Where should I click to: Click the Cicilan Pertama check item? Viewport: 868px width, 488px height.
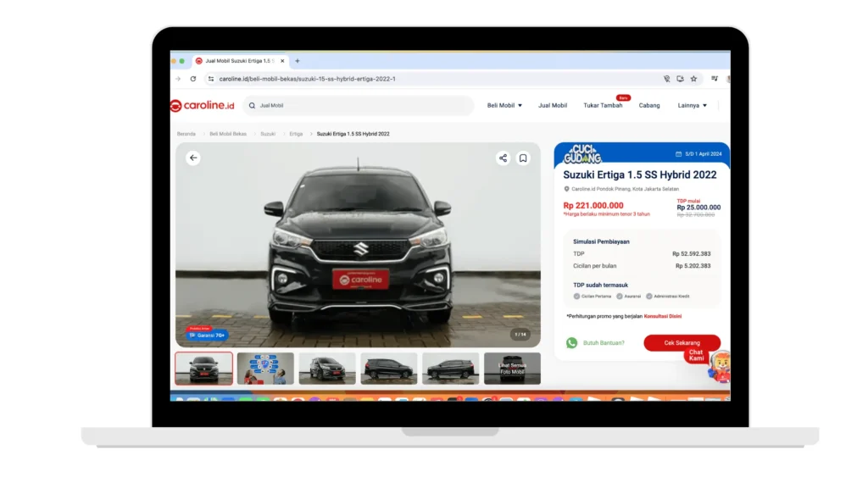(x=593, y=297)
